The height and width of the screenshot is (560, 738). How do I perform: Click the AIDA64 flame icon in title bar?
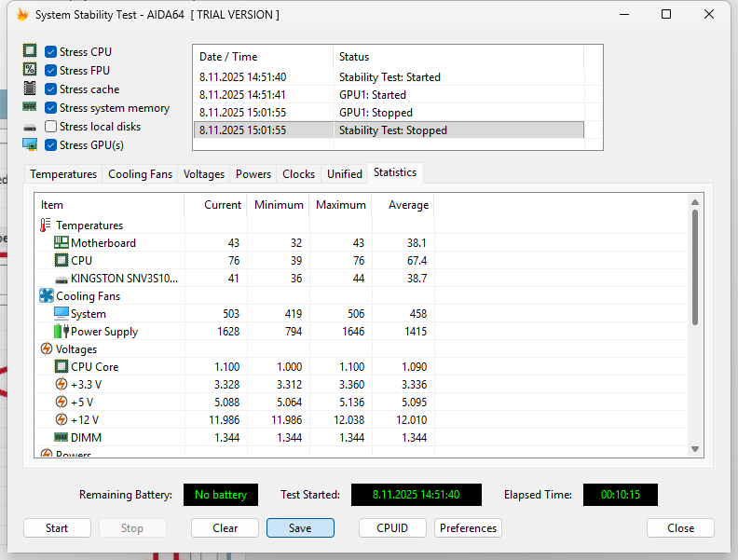[22, 15]
